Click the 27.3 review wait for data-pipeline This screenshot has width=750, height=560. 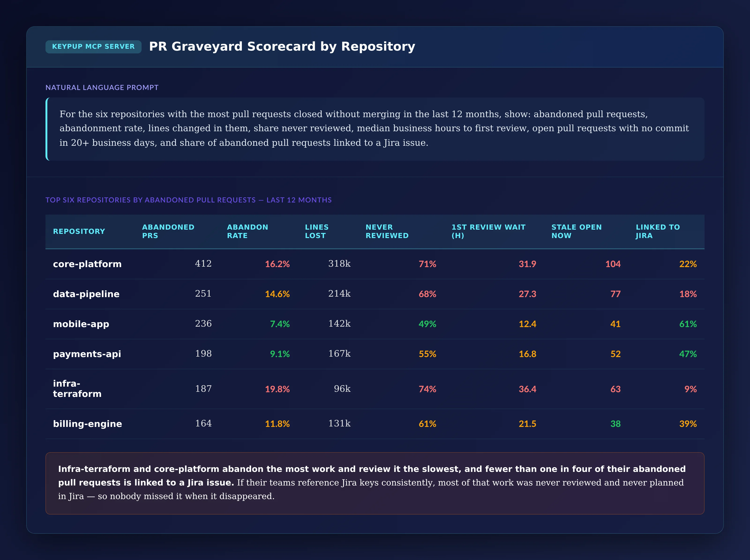528,294
